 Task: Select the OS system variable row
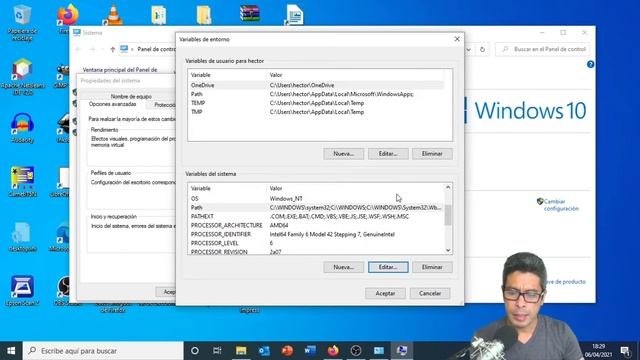[316, 199]
